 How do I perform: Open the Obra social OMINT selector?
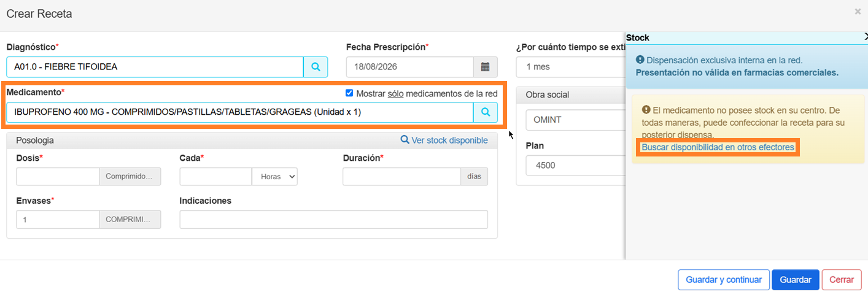575,120
